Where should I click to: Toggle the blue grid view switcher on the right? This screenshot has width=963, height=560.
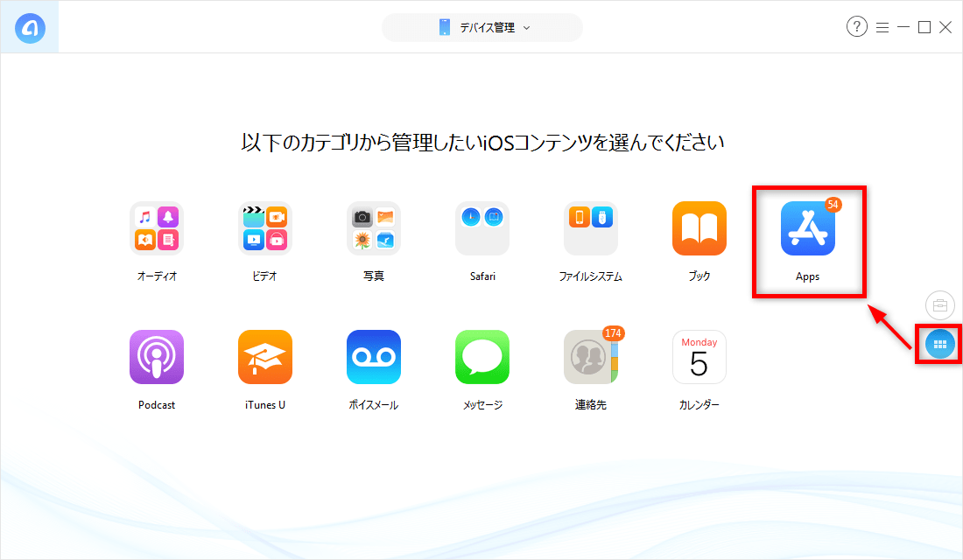(938, 344)
